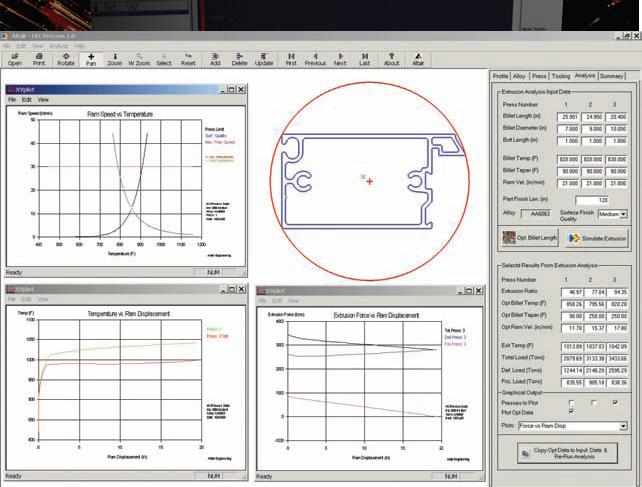Select the Zoom tool
This screenshot has width=642, height=487.
115,60
